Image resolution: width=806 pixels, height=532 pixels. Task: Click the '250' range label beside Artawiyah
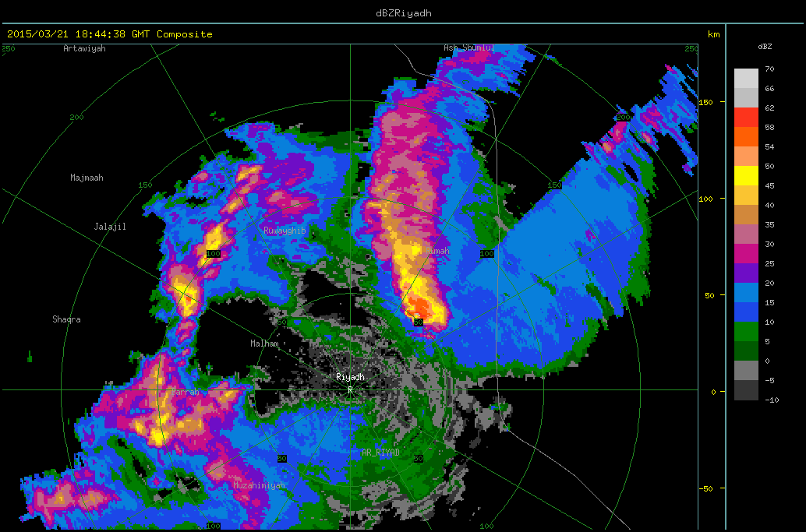[x=9, y=49]
